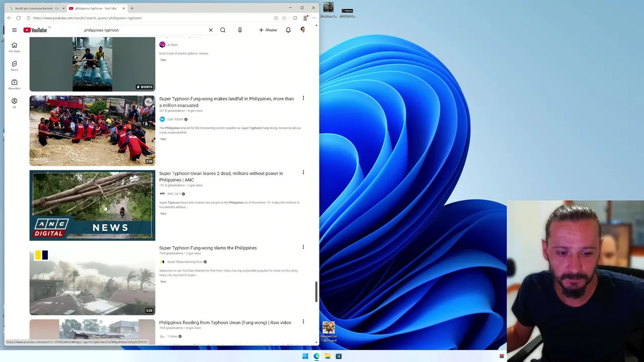Go to Ana Sayfa in the sidebar
This screenshot has height=362, width=644.
coord(14,47)
